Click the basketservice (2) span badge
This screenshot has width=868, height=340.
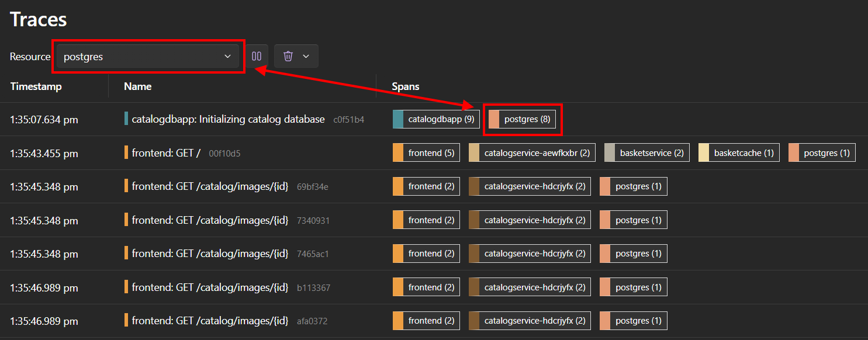646,152
